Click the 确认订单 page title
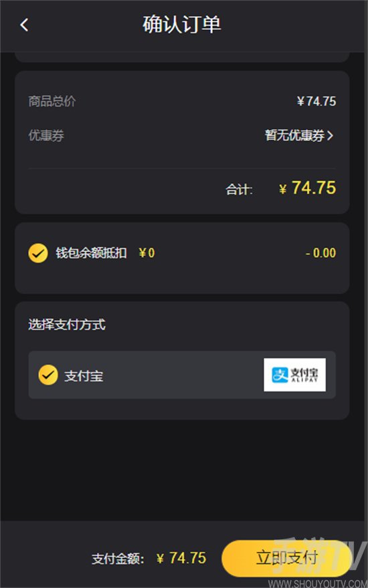This screenshot has height=588, width=368. tap(182, 25)
